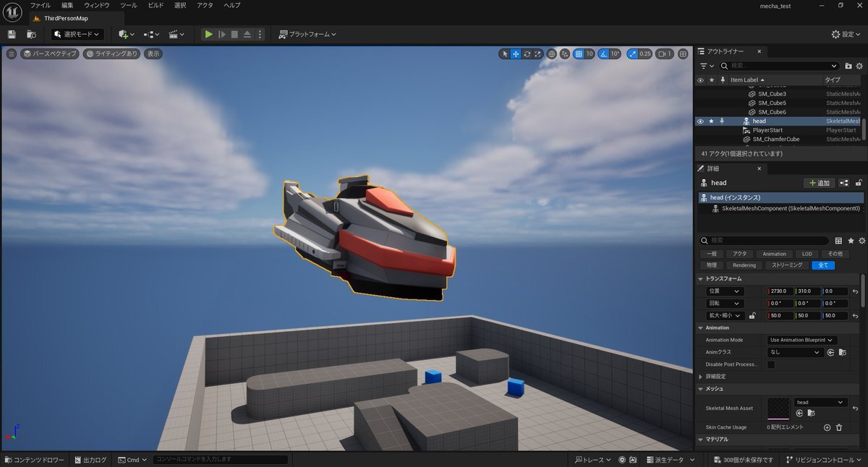Viewport: 868px width, 467px height.
Task: Close the アウトライナー tab
Action: click(759, 51)
